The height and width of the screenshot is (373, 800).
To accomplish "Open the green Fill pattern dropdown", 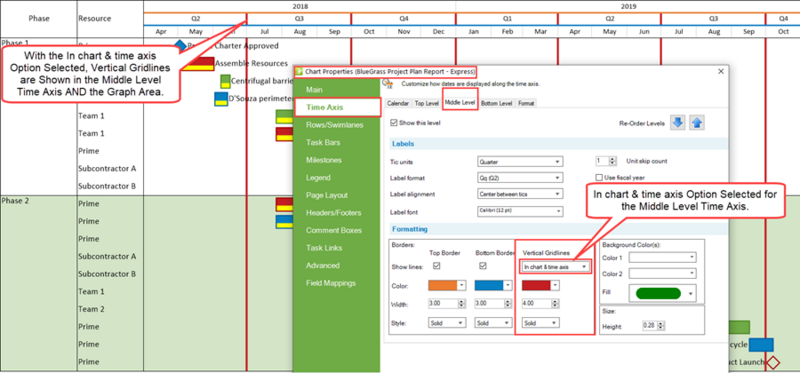I will [662, 293].
